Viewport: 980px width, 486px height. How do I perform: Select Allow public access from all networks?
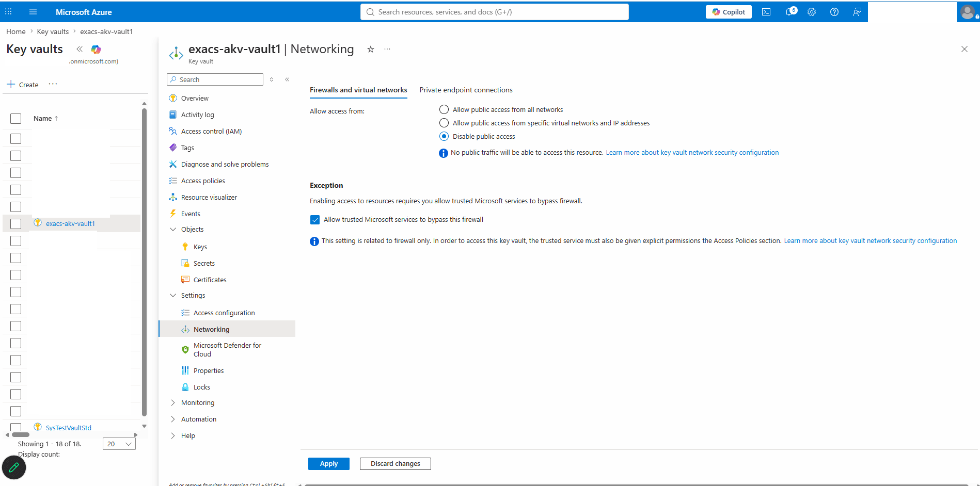(x=444, y=109)
